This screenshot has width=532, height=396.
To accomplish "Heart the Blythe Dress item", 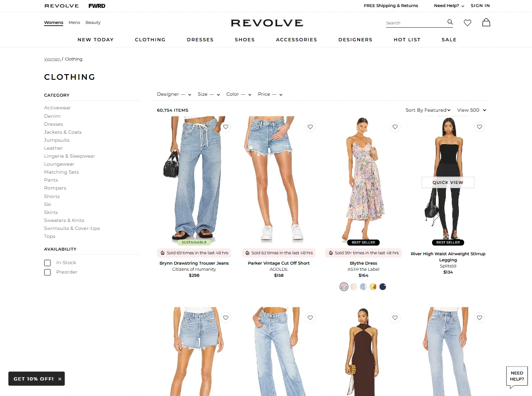I will tap(395, 127).
